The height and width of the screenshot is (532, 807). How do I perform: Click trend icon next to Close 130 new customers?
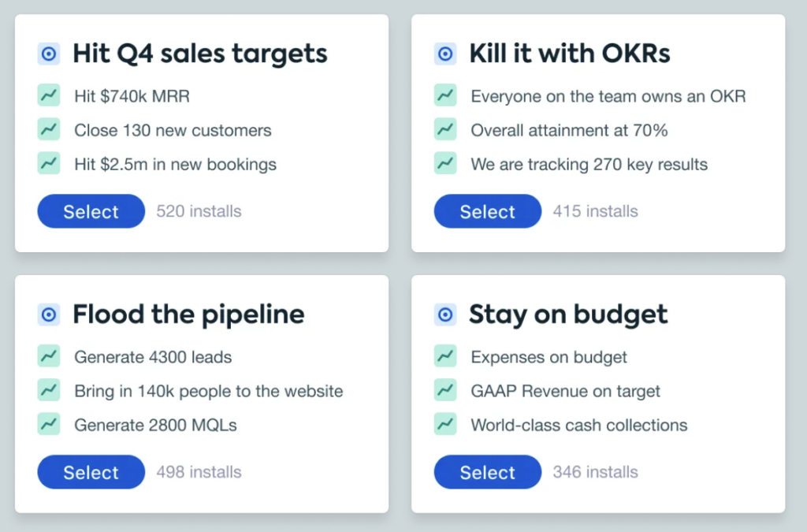[49, 129]
